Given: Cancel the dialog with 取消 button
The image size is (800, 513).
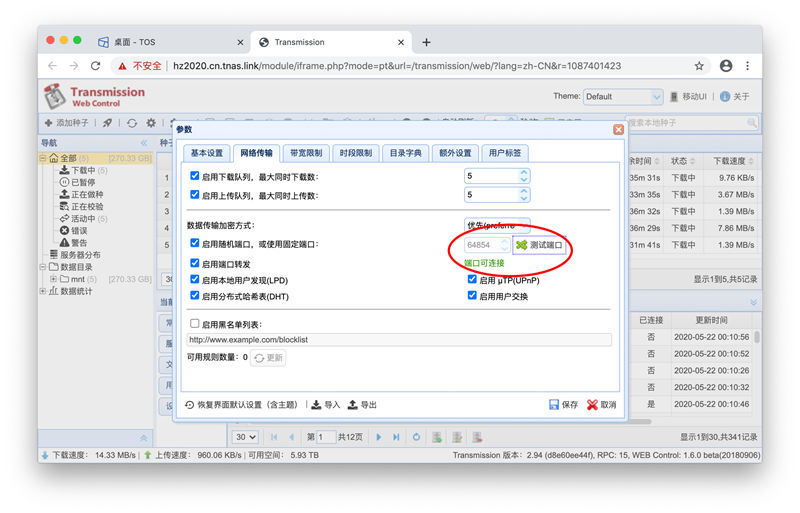Looking at the screenshot, I should coord(602,405).
